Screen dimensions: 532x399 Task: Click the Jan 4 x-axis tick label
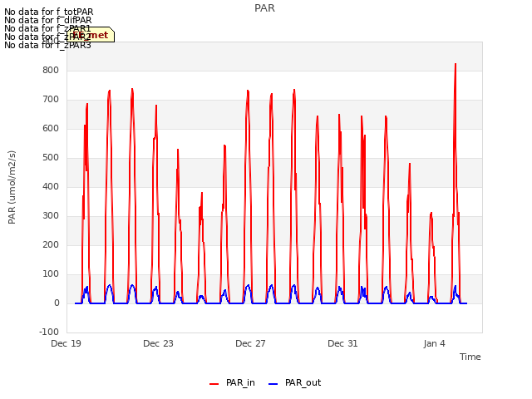(x=434, y=343)
